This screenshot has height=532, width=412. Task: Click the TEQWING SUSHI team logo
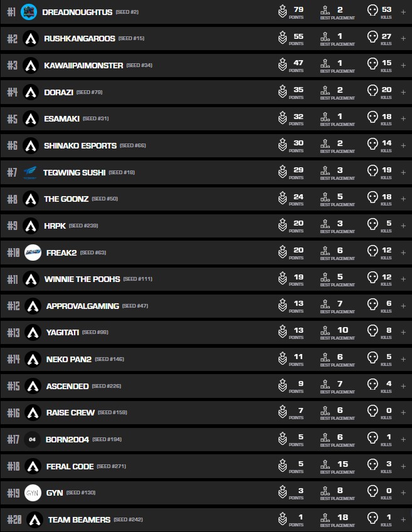pos(30,172)
